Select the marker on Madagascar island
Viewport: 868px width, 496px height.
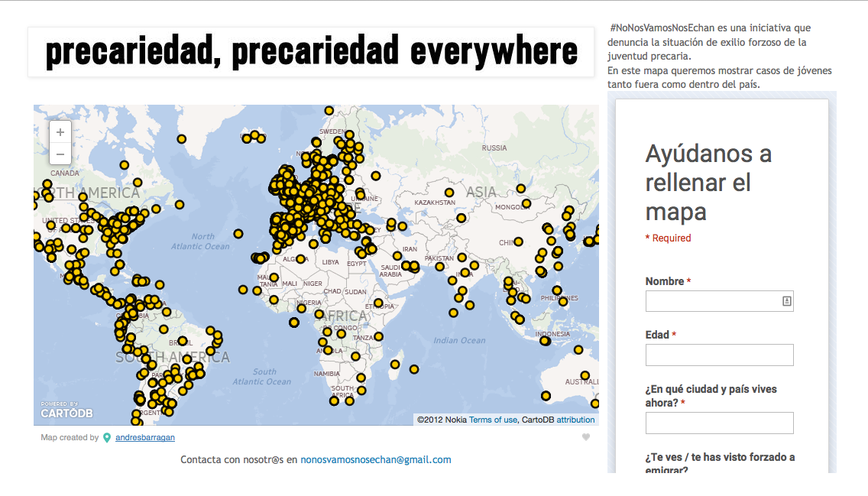point(395,365)
